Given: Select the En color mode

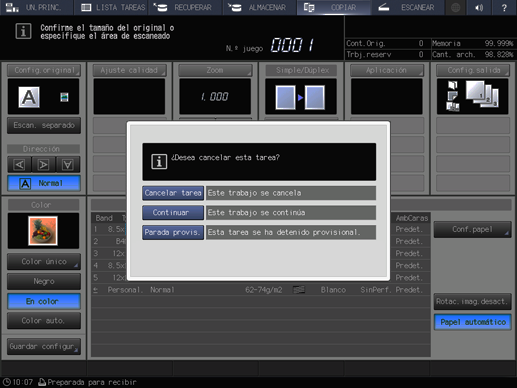Looking at the screenshot, I should click(44, 301).
